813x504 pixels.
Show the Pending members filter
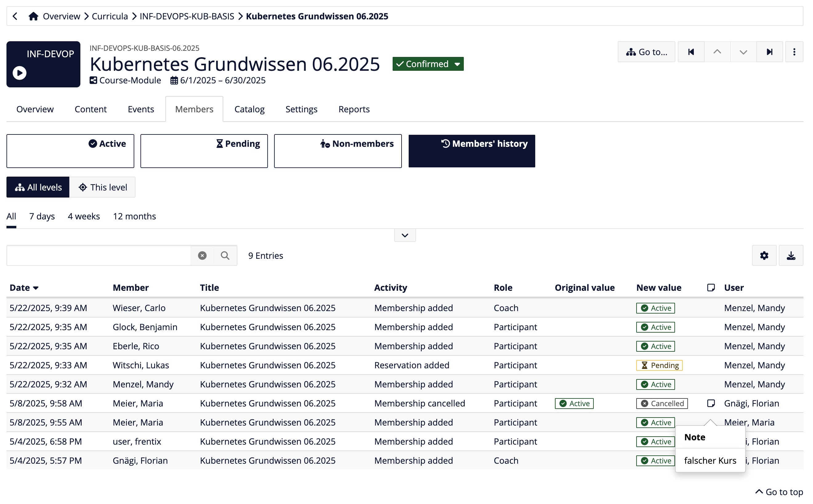(204, 151)
